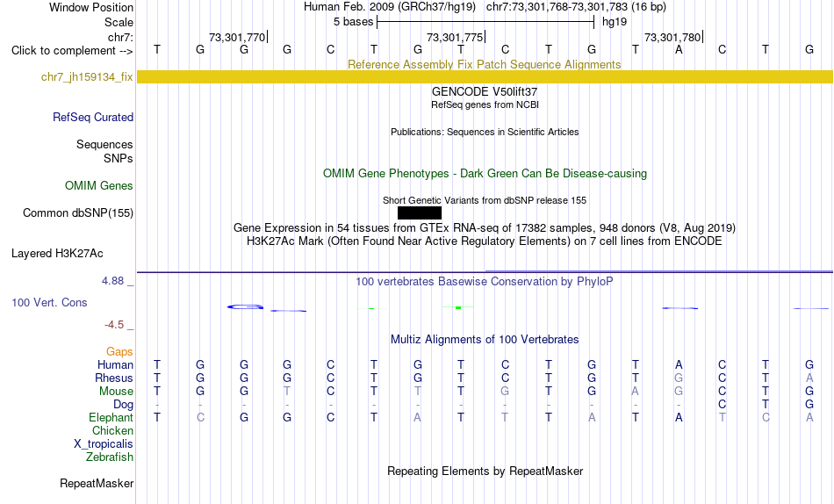Open the RefSeq Curated track label
The height and width of the screenshot is (504, 834).
pyautogui.click(x=93, y=117)
